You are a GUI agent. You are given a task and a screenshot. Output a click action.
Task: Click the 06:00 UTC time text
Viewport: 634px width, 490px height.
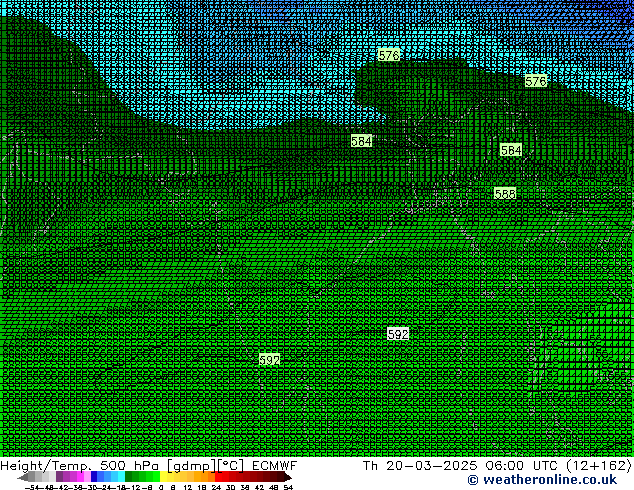pos(521,466)
